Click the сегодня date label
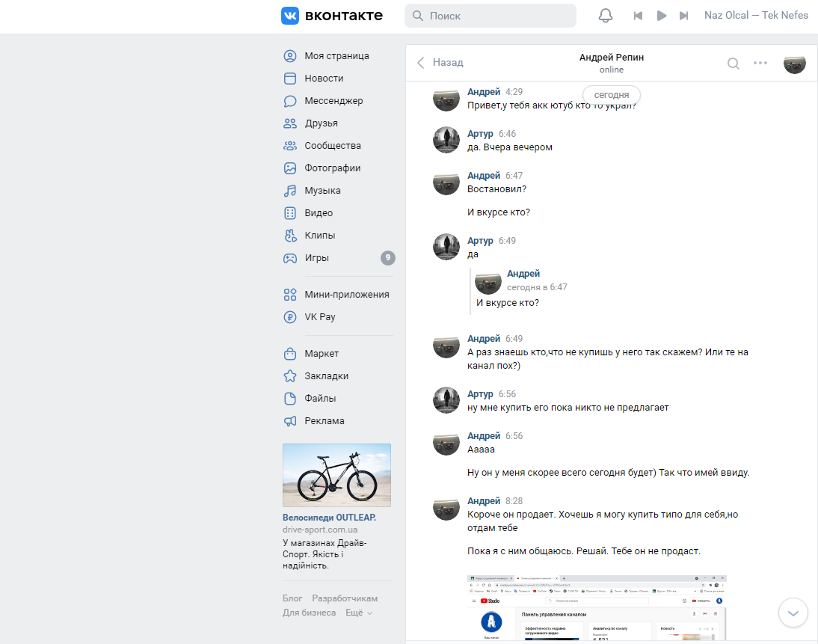The image size is (818, 644). click(612, 95)
